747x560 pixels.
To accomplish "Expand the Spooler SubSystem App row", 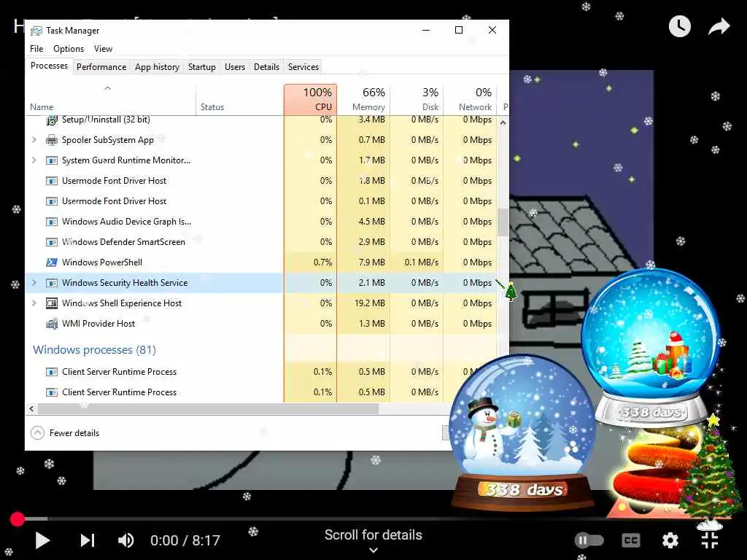I will [34, 139].
